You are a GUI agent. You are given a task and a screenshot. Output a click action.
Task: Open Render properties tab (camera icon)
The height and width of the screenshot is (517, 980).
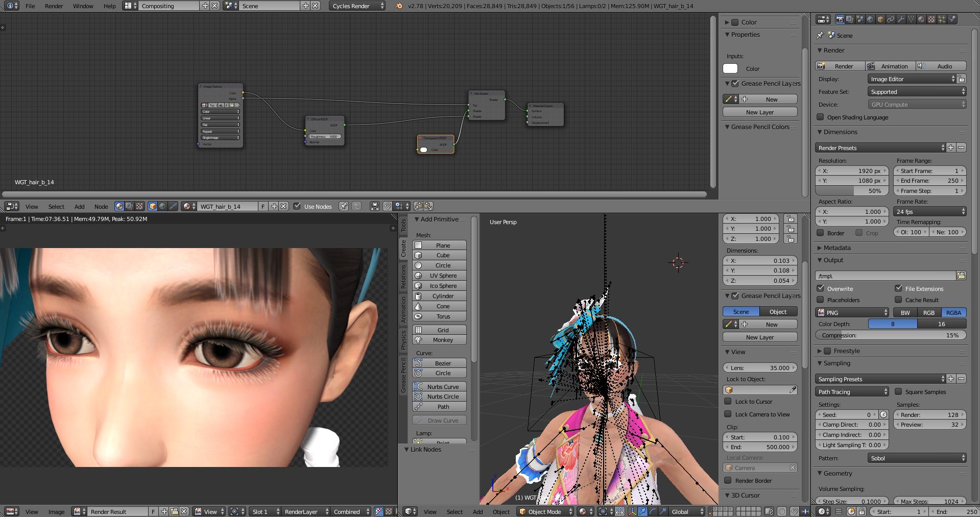coord(840,19)
